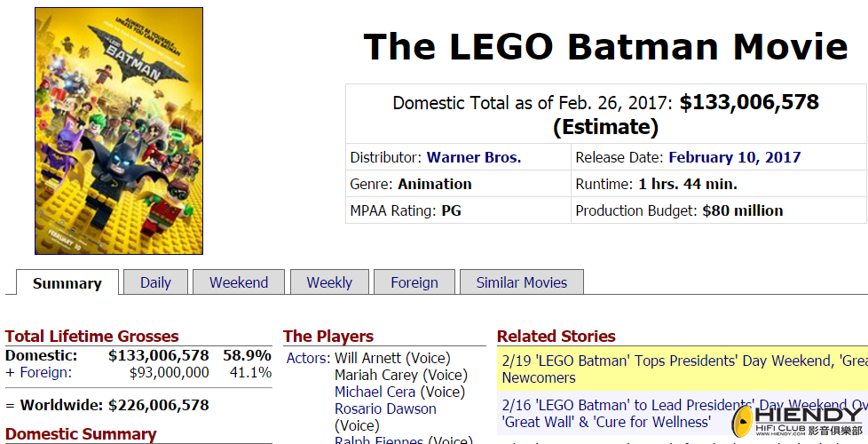
Task: Select the Summary tab
Action: (x=67, y=283)
